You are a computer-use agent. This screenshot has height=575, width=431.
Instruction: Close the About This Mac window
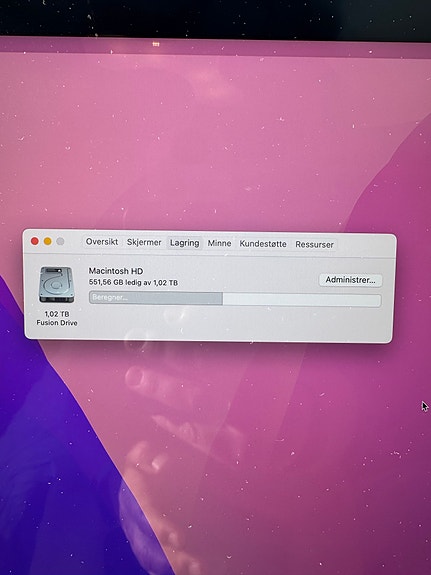[x=35, y=241]
